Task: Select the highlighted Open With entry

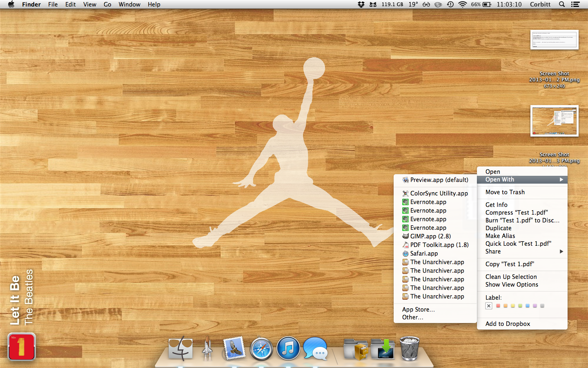Action: click(x=522, y=180)
